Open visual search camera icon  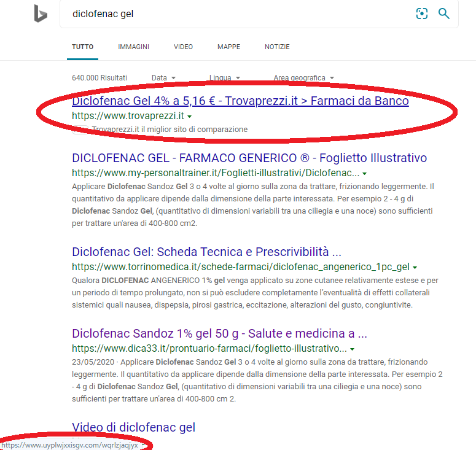(x=422, y=14)
